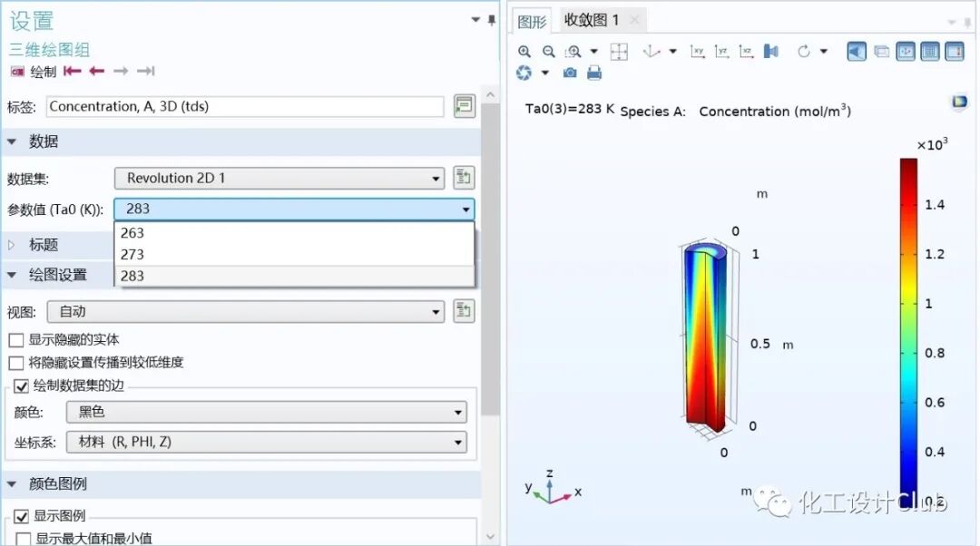Click the plot last arrow icon
Screen dimensions: 980x546
(x=145, y=71)
